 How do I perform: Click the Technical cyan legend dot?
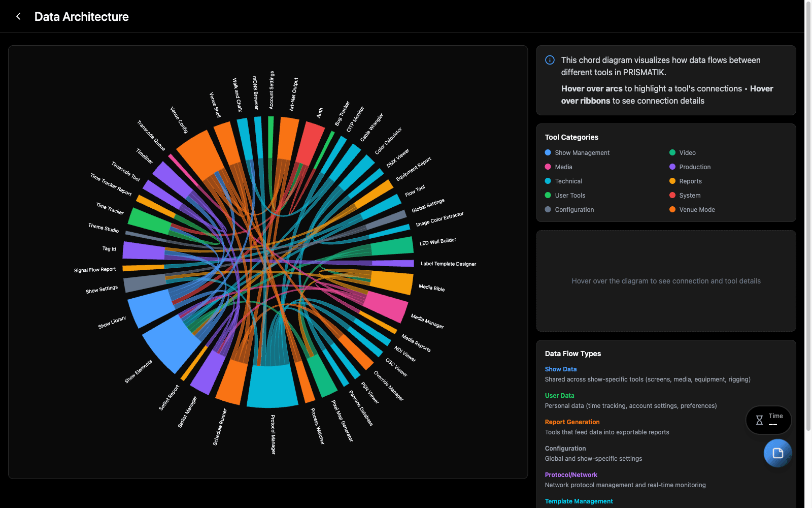tap(548, 181)
